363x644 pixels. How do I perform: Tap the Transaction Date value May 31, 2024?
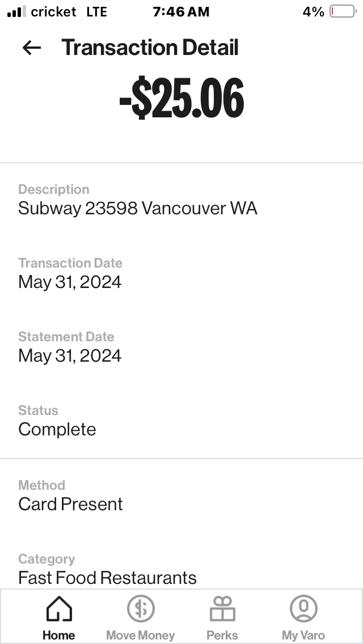[70, 282]
